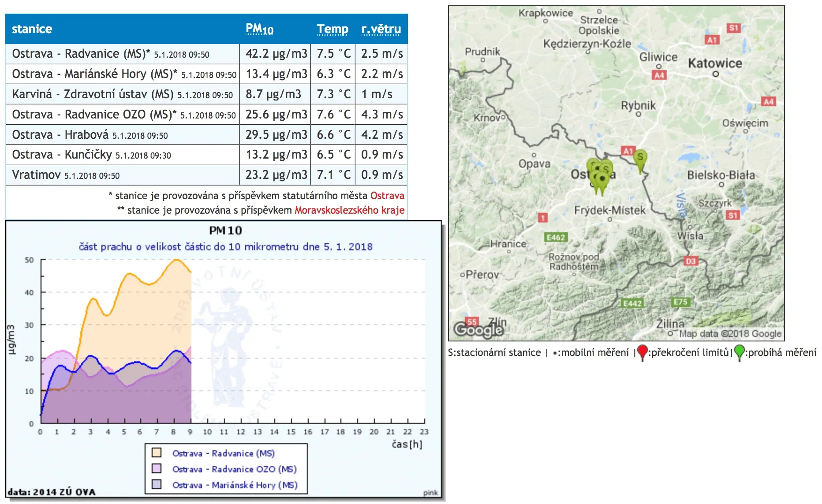822x504 pixels.
Task: Click the pink Radvanice OZO legend swatch
Action: tap(157, 468)
